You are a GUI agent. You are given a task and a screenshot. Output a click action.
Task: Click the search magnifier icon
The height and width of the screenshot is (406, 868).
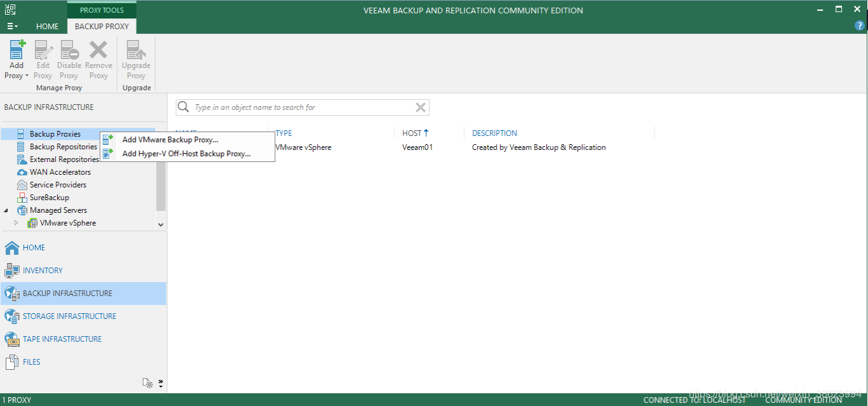(184, 107)
